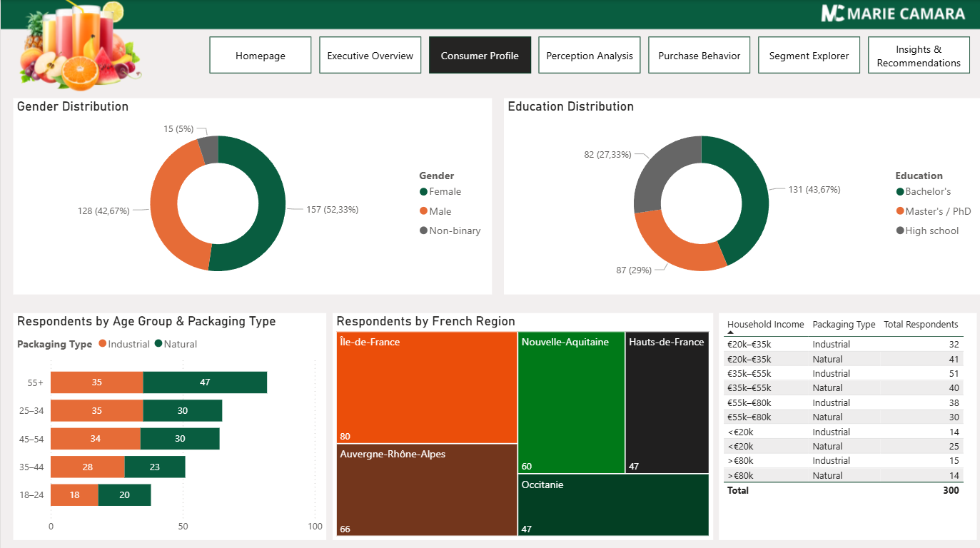Click the Occitanie treemap block
980x548 pixels.
pyautogui.click(x=613, y=505)
